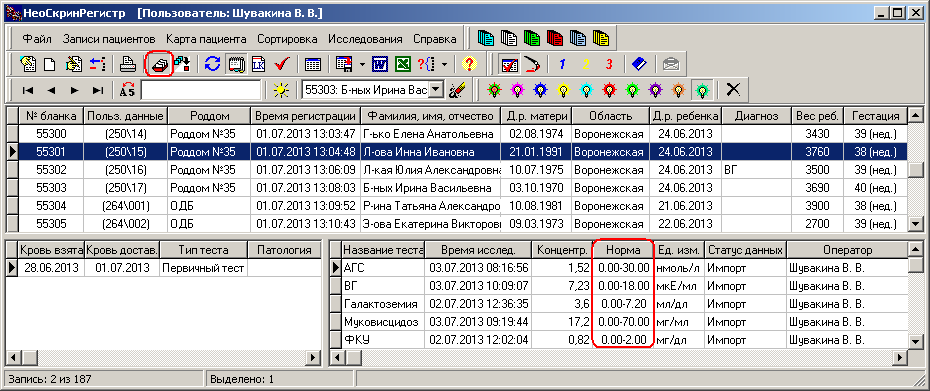Toggle the pressed teal light bulb button
930x391 pixels.
pos(703,90)
